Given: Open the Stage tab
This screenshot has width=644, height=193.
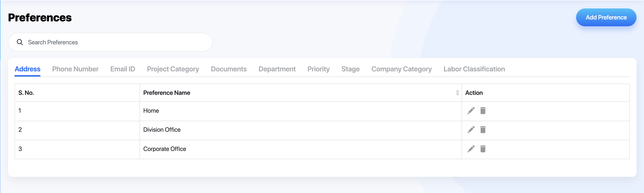Looking at the screenshot, I should click(x=350, y=69).
